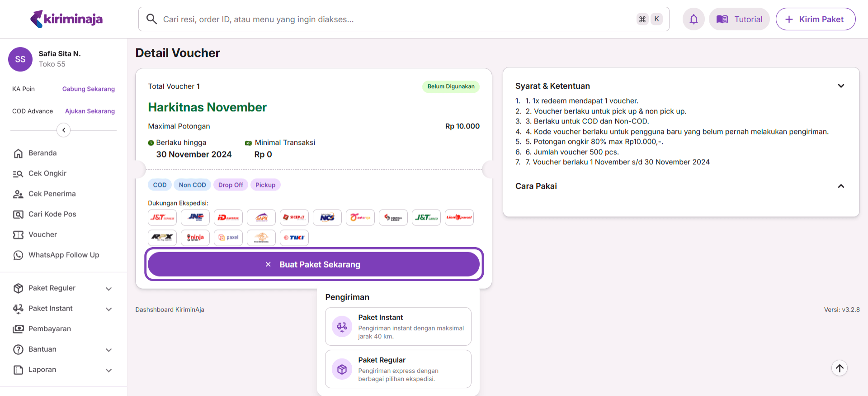Collapse the sidebar with the chevron button
Image resolution: width=868 pixels, height=396 pixels.
pyautogui.click(x=64, y=130)
